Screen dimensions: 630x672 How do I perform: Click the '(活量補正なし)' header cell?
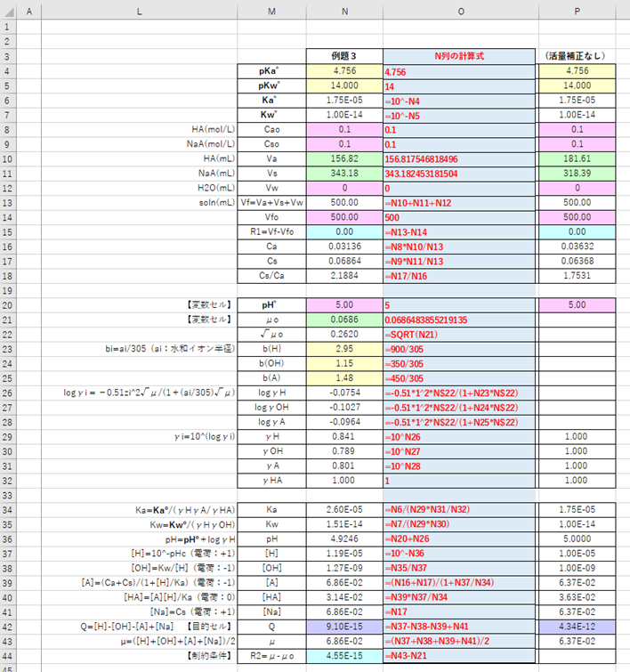[577, 56]
